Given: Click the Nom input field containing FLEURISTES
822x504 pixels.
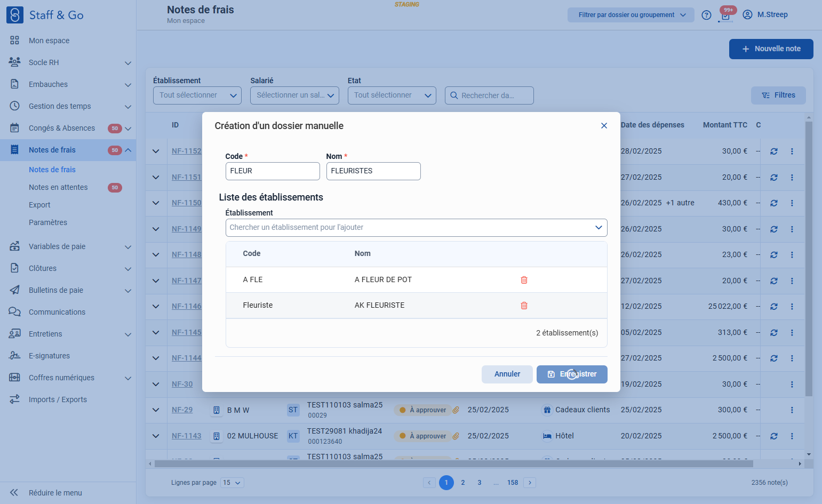Looking at the screenshot, I should (x=373, y=171).
